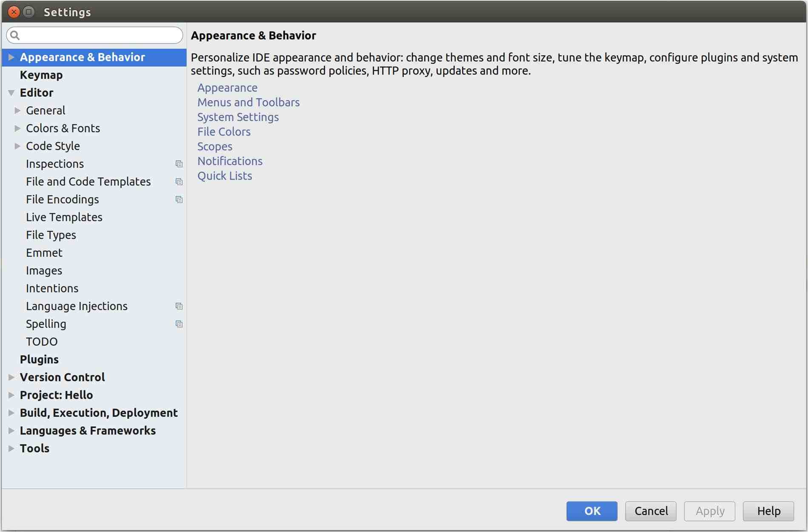
Task: Expand the Colors & Fonts node
Action: coord(17,128)
